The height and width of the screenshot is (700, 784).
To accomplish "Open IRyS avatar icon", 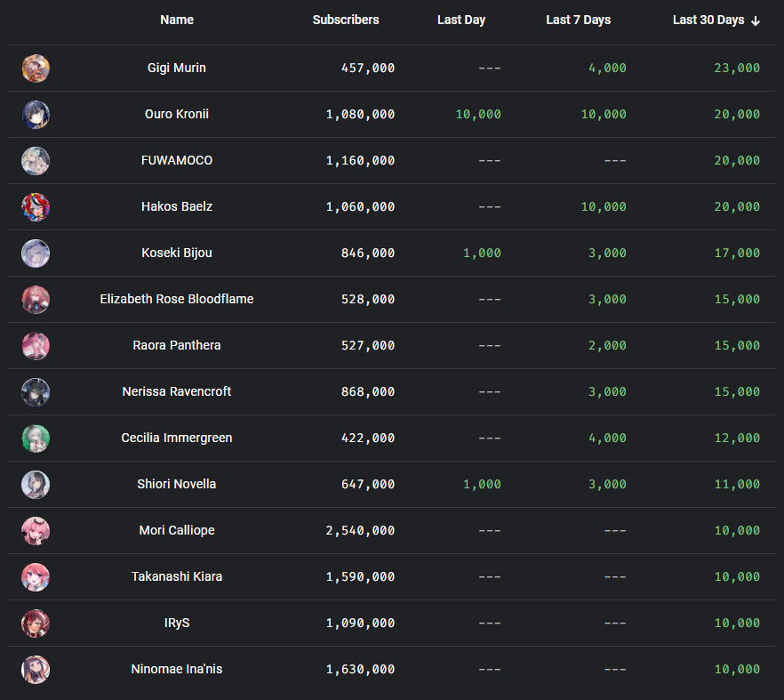I will pos(36,624).
